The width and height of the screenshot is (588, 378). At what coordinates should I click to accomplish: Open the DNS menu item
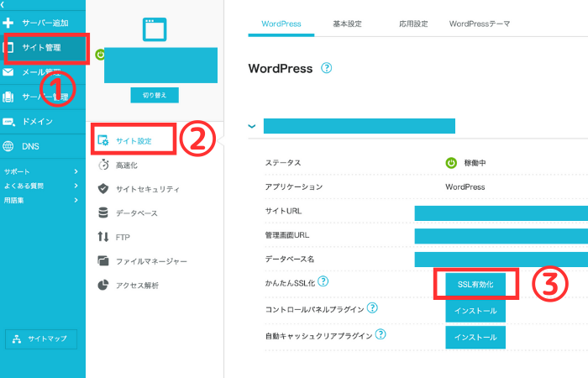click(43, 146)
